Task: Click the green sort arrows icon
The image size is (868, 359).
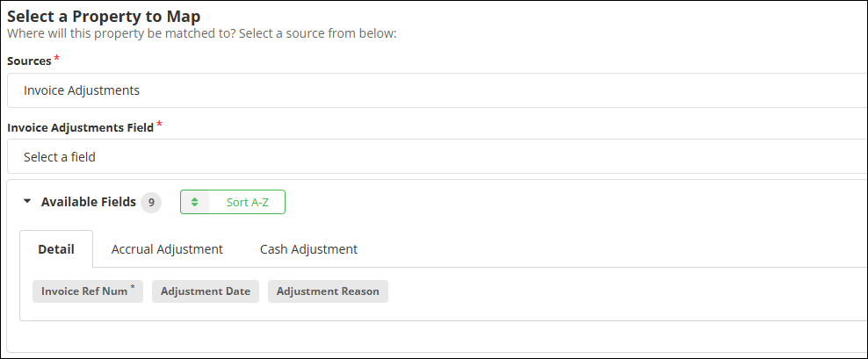Action: point(195,202)
